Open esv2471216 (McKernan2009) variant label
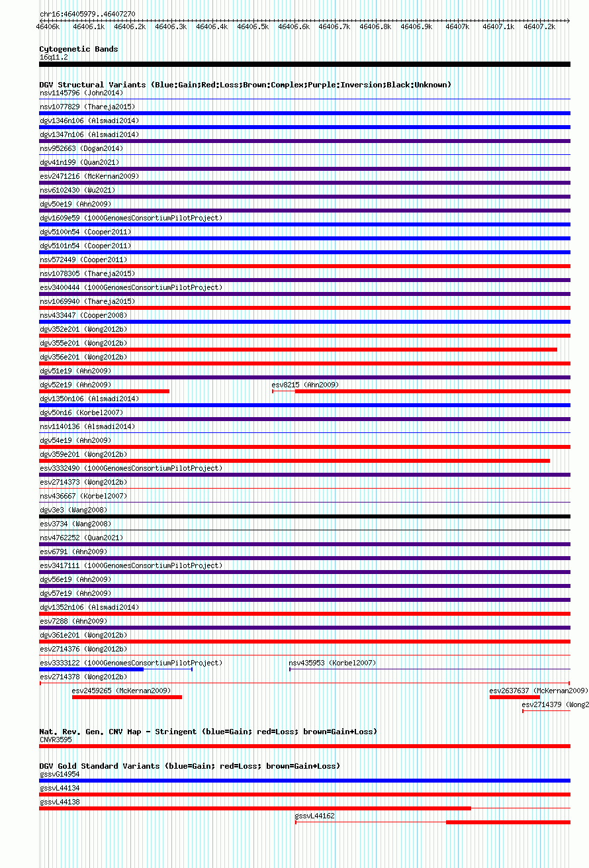The width and height of the screenshot is (589, 868). point(89,176)
